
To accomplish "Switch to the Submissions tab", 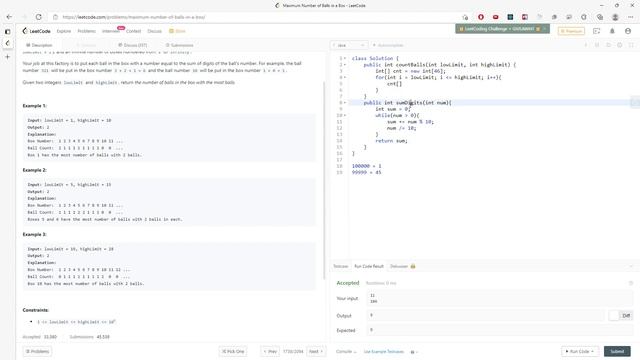I will [x=180, y=45].
